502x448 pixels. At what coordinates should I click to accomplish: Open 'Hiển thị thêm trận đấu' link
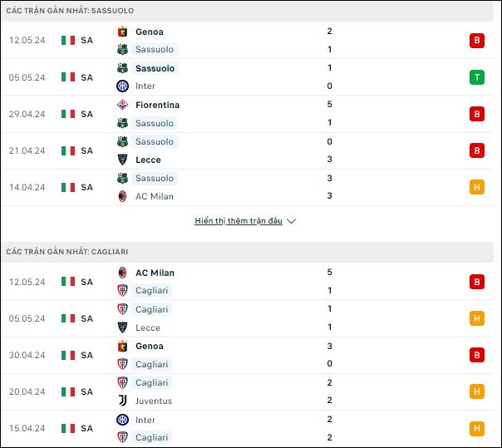[239, 221]
